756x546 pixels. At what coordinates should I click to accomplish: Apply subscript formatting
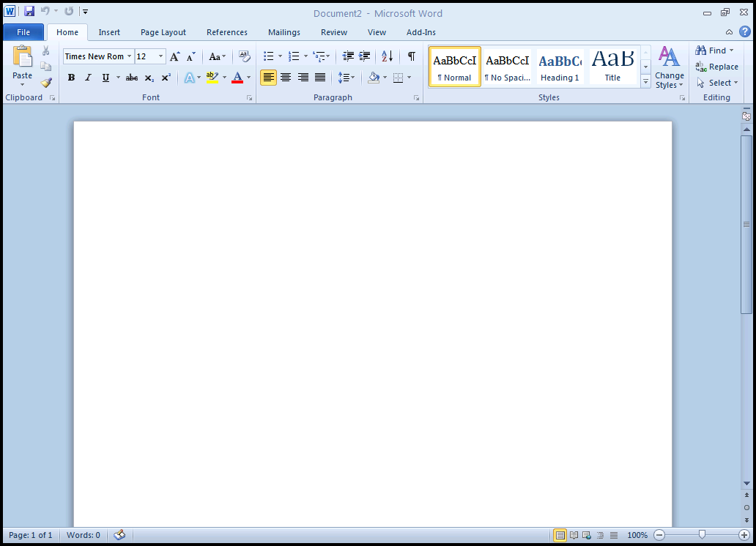148,77
